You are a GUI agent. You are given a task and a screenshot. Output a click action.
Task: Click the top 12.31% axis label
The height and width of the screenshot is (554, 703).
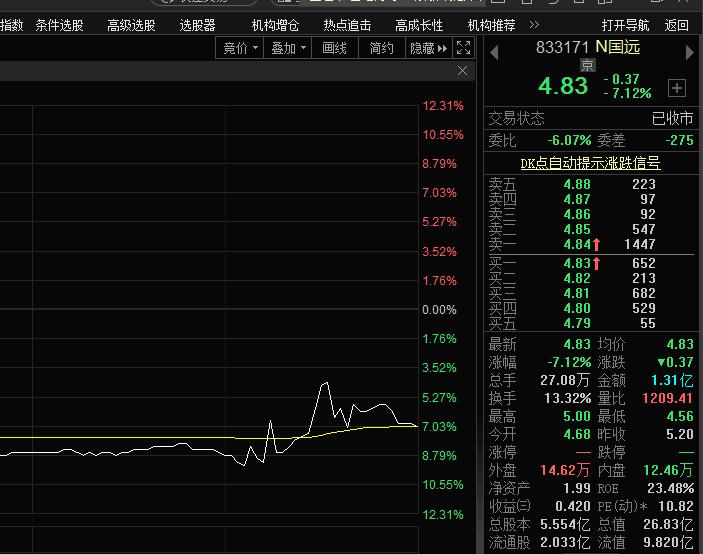[443, 106]
